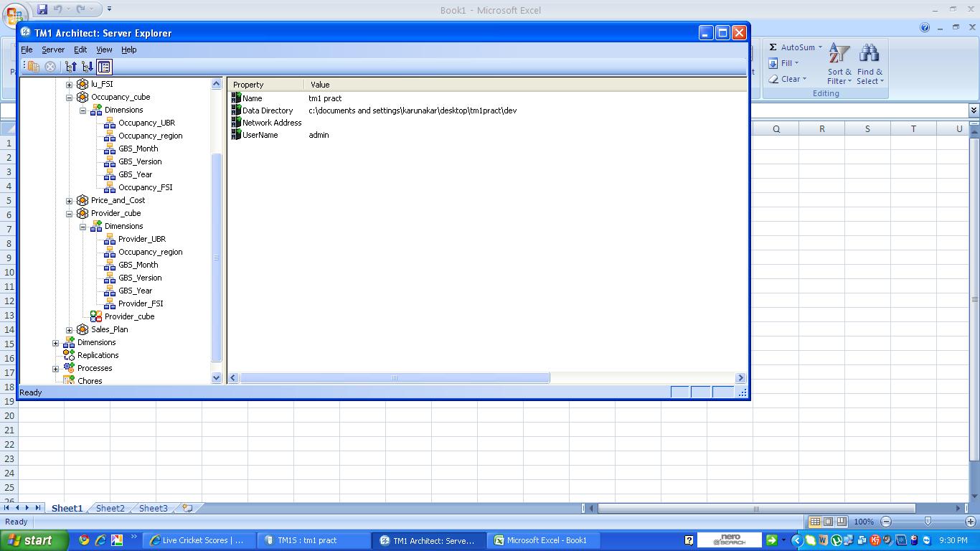Open the File menu in Server Explorer
This screenshot has width=980, height=551.
pos(27,50)
